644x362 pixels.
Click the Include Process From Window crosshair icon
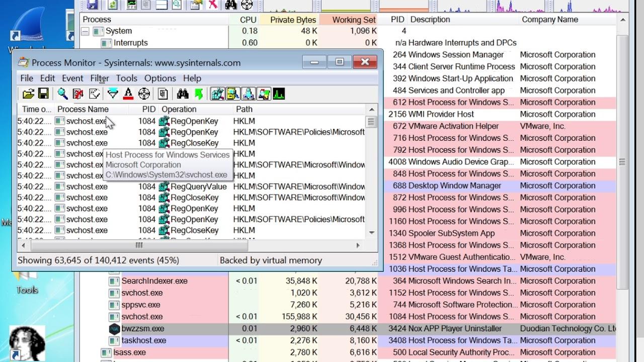point(143,94)
